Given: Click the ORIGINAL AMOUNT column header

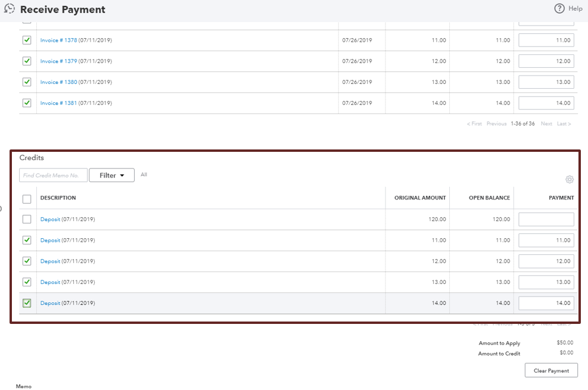Looking at the screenshot, I should click(x=420, y=198).
